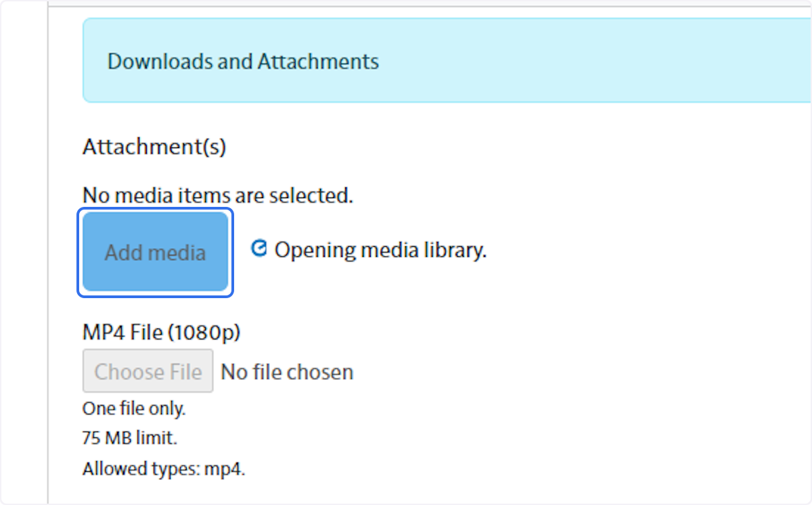Click inside the attachments form region
812x505 pixels.
406,304
